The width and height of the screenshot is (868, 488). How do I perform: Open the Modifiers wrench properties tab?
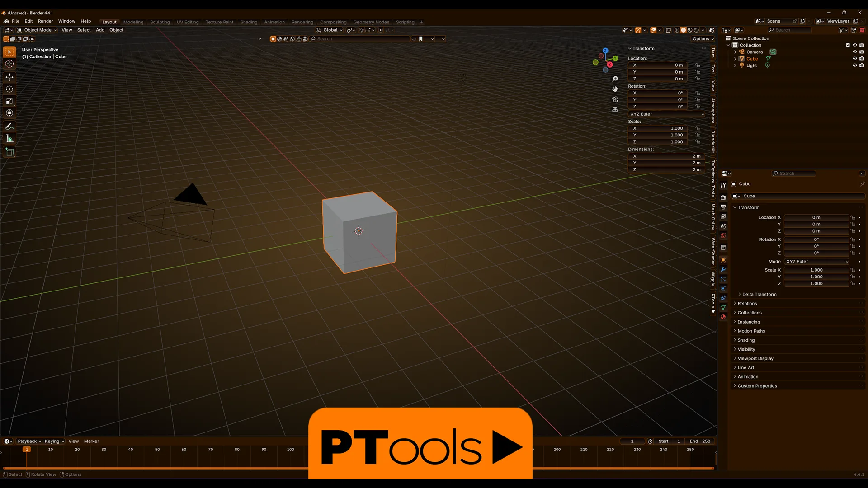click(x=723, y=269)
